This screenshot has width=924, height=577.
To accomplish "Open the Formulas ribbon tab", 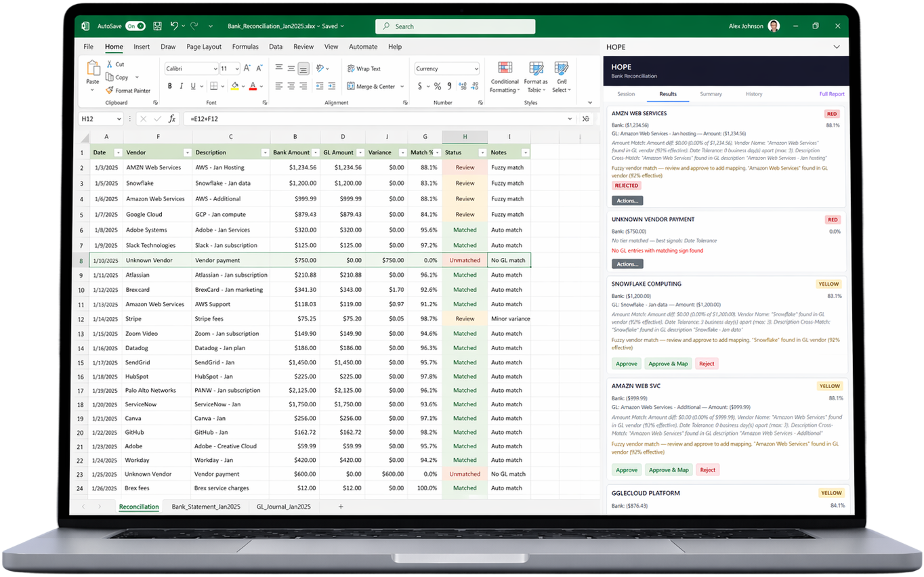I will click(x=245, y=47).
